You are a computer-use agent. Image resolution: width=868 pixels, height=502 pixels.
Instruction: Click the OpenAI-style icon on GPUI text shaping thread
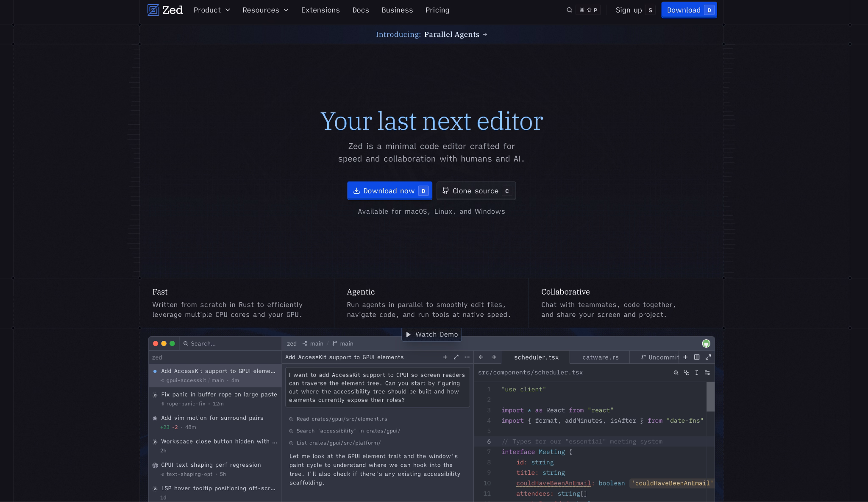[x=155, y=465]
